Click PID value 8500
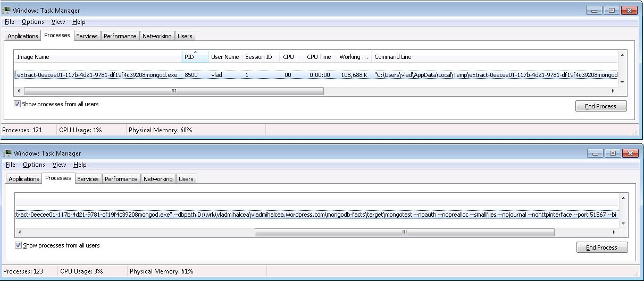 click(191, 75)
